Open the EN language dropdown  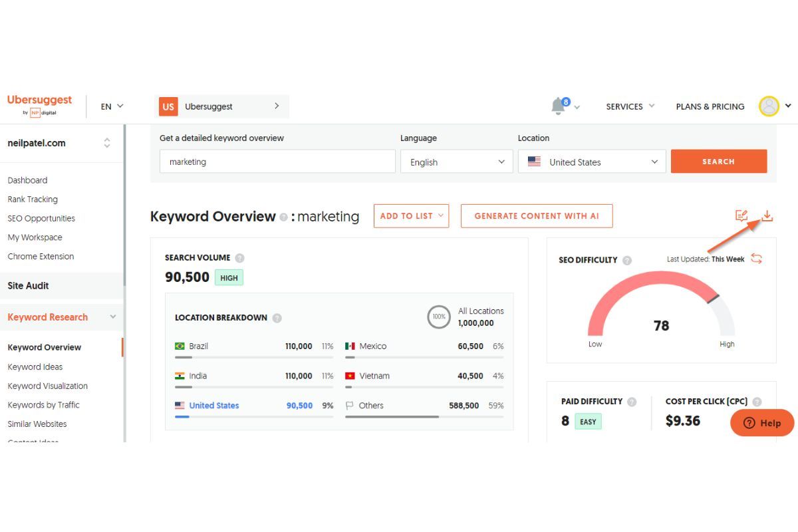pos(112,106)
